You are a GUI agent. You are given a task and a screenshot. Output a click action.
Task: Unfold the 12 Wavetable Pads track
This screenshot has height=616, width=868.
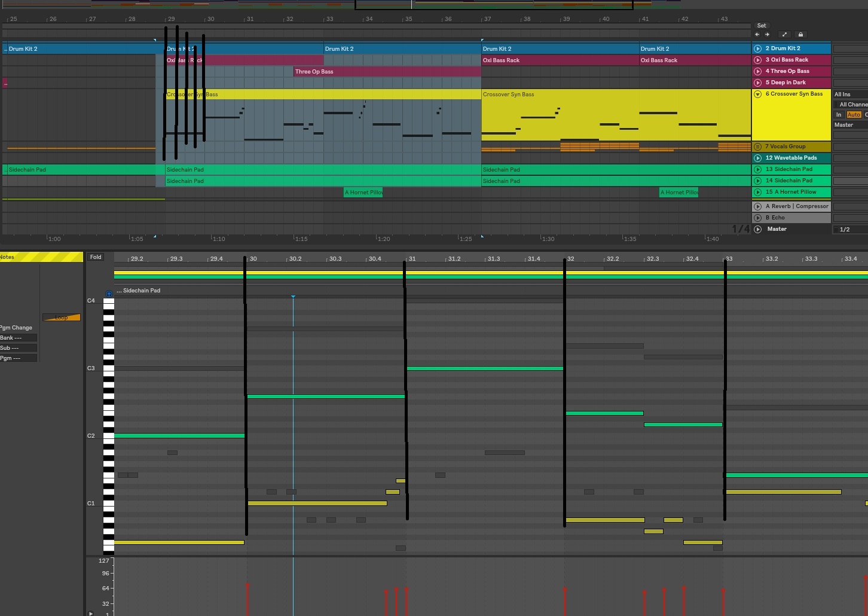[758, 158]
